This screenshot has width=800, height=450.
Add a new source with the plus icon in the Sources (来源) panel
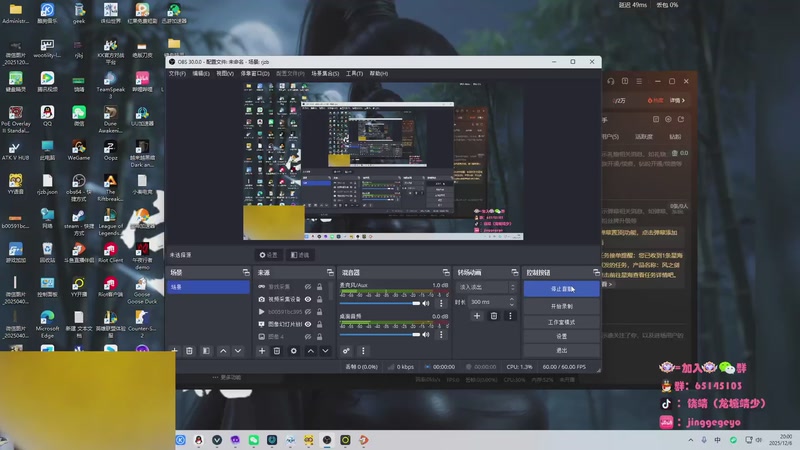(262, 351)
